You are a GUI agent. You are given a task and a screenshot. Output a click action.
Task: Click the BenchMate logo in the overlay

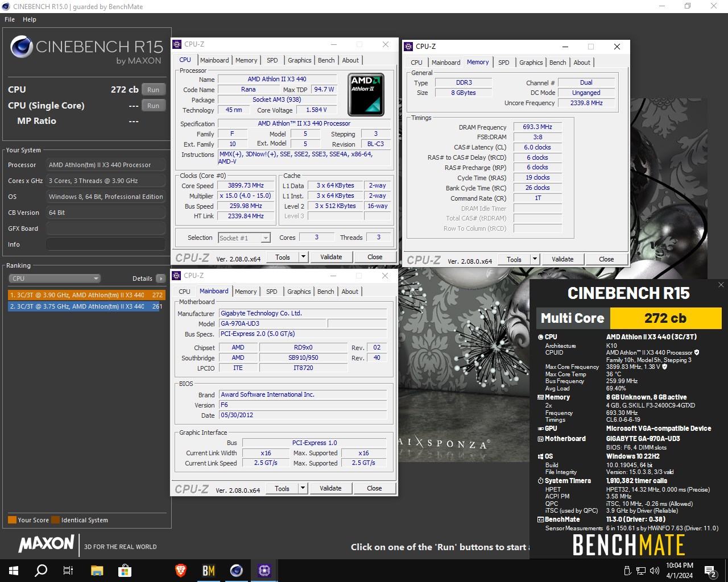(x=628, y=544)
